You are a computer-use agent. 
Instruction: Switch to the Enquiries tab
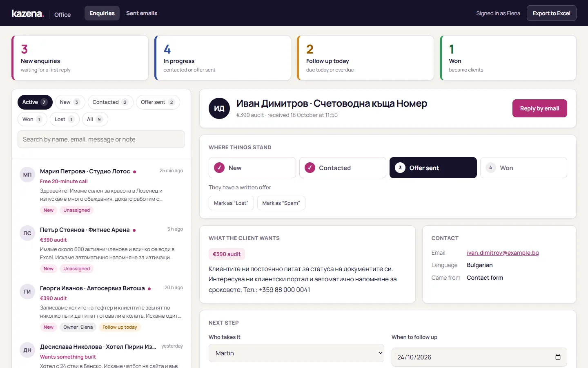point(102,13)
